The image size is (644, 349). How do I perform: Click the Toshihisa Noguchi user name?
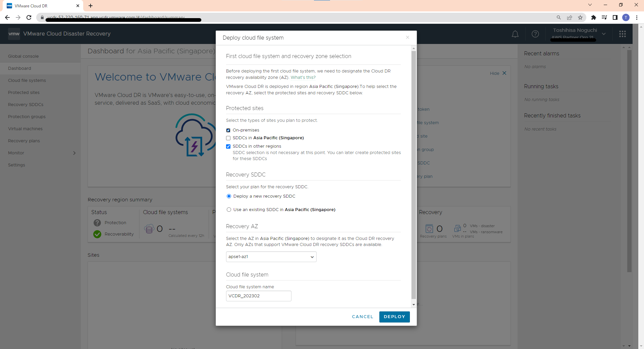[x=575, y=30]
